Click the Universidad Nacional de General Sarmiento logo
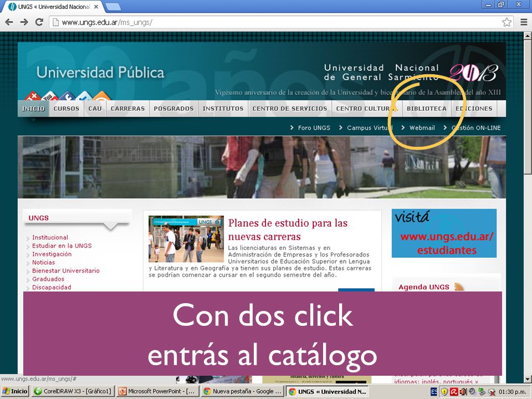This screenshot has width=532, height=399. [x=411, y=73]
